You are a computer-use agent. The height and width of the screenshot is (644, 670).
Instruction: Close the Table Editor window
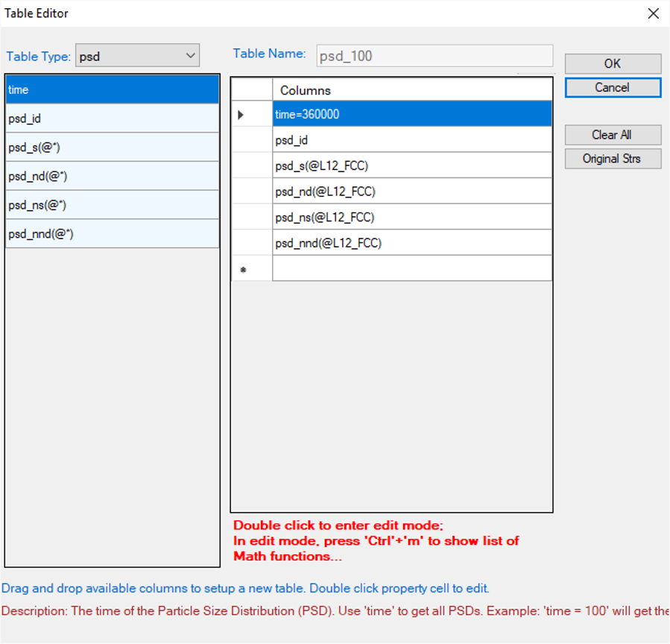coord(653,13)
